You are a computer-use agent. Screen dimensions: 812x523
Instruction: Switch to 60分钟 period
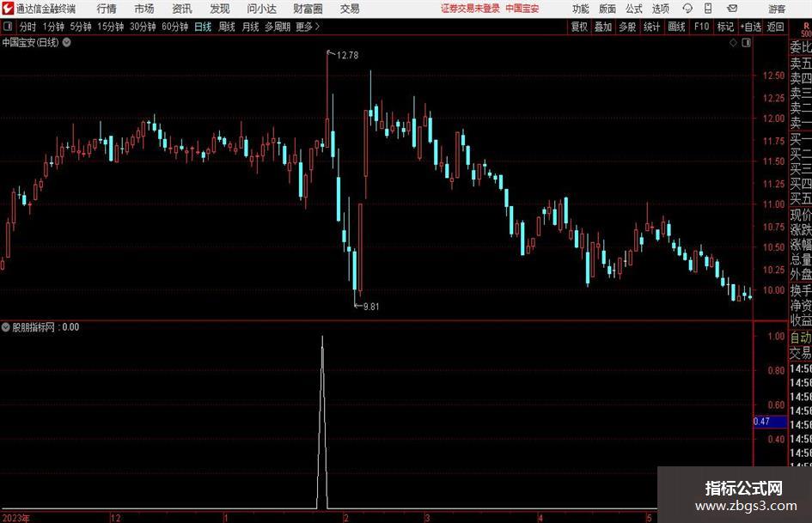click(x=175, y=27)
